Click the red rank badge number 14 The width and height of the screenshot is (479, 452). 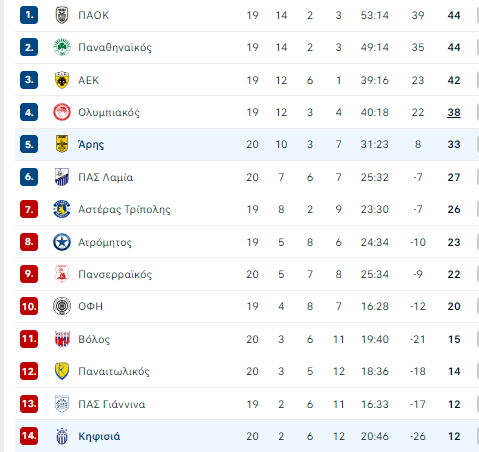coord(29,436)
